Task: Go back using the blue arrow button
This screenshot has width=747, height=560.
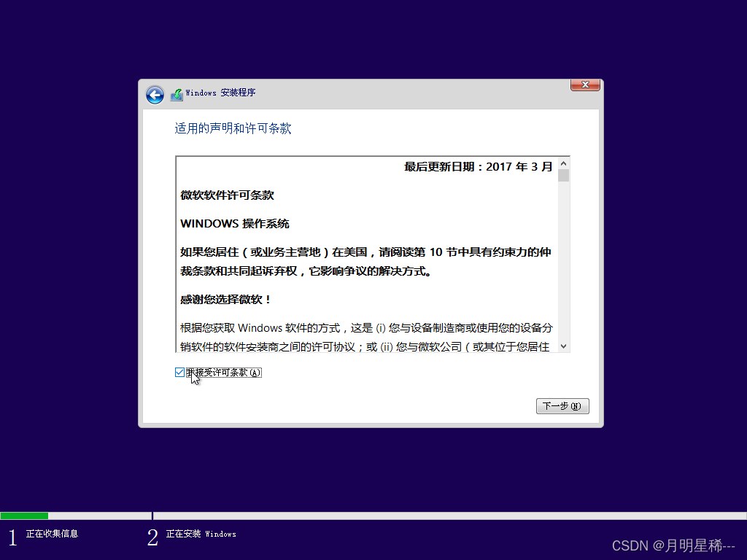Action: [x=155, y=95]
